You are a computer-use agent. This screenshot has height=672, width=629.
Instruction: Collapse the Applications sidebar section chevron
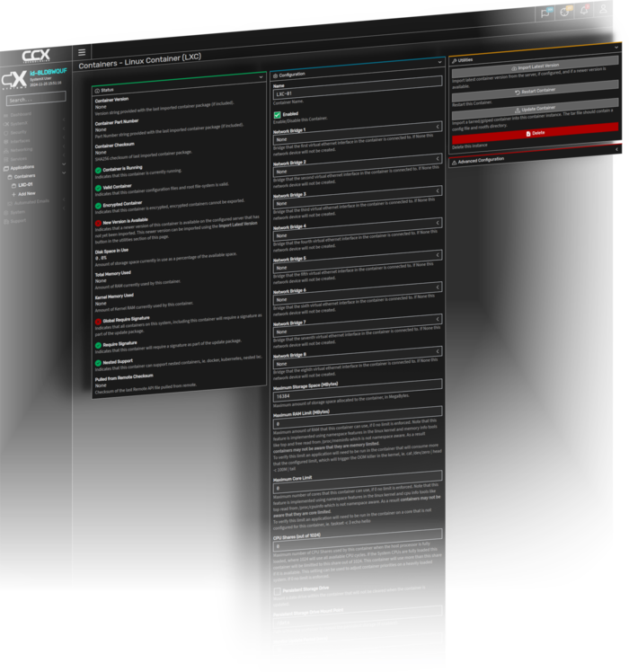pyautogui.click(x=64, y=164)
